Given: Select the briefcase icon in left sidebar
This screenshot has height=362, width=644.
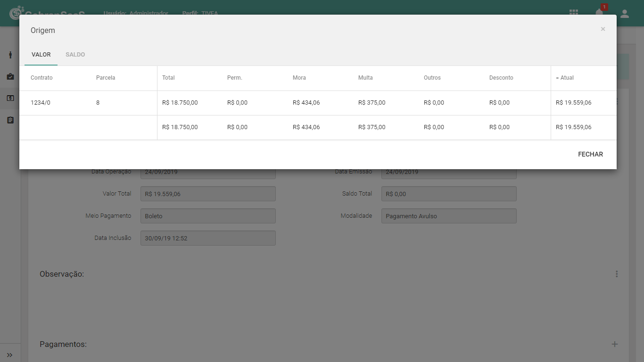Looking at the screenshot, I should (x=10, y=76).
